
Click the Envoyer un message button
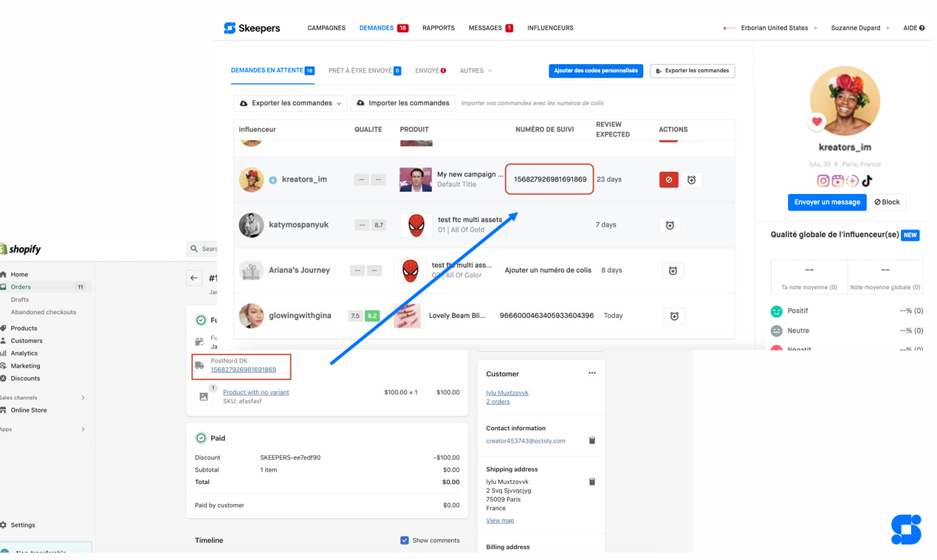pyautogui.click(x=826, y=202)
